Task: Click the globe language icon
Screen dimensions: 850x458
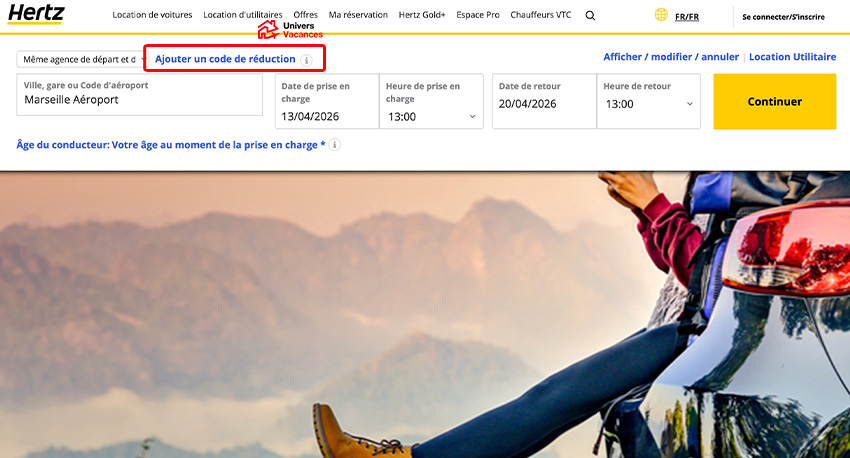Action: [661, 15]
